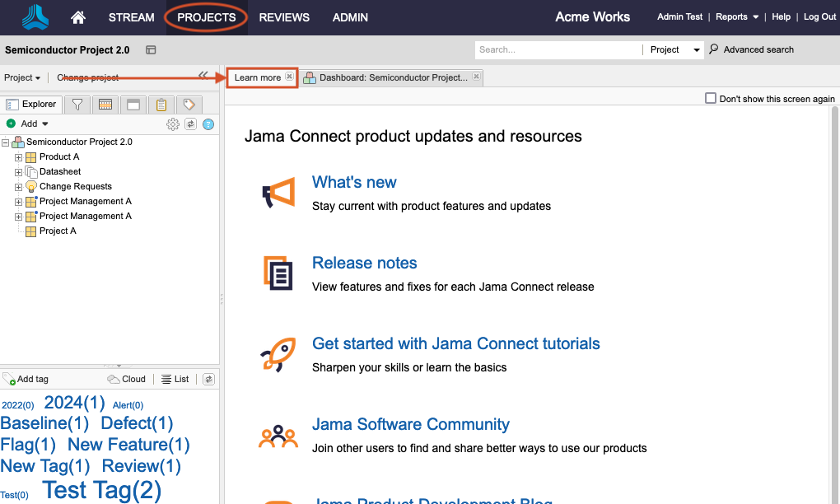Screen dimensions: 840x504
Task: Click the Explorer settings gear icon
Action: (172, 124)
